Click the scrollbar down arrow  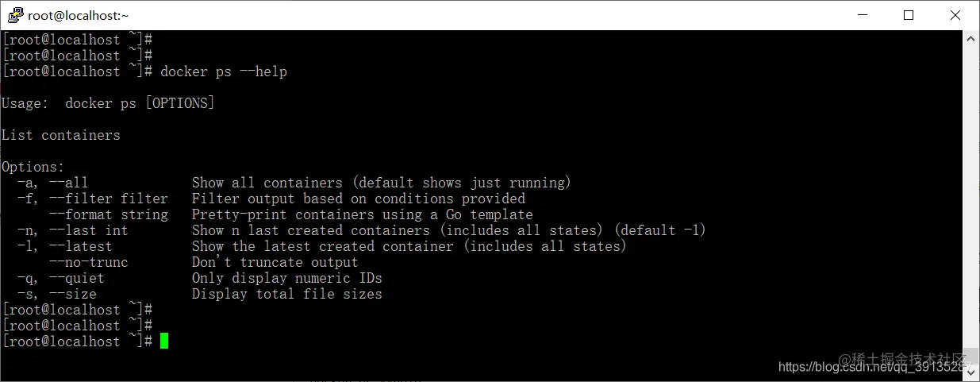pyautogui.click(x=971, y=373)
